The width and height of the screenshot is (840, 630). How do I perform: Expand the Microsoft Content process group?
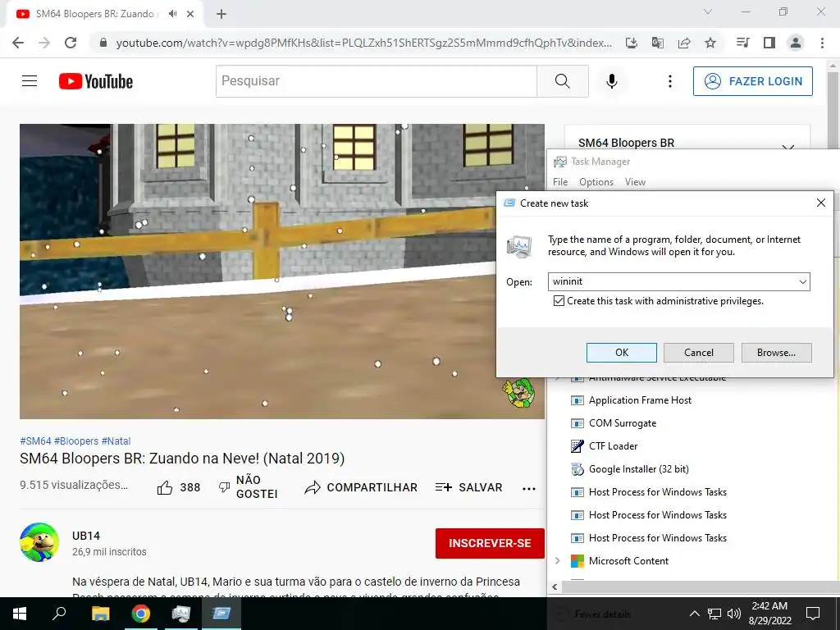[x=558, y=561]
